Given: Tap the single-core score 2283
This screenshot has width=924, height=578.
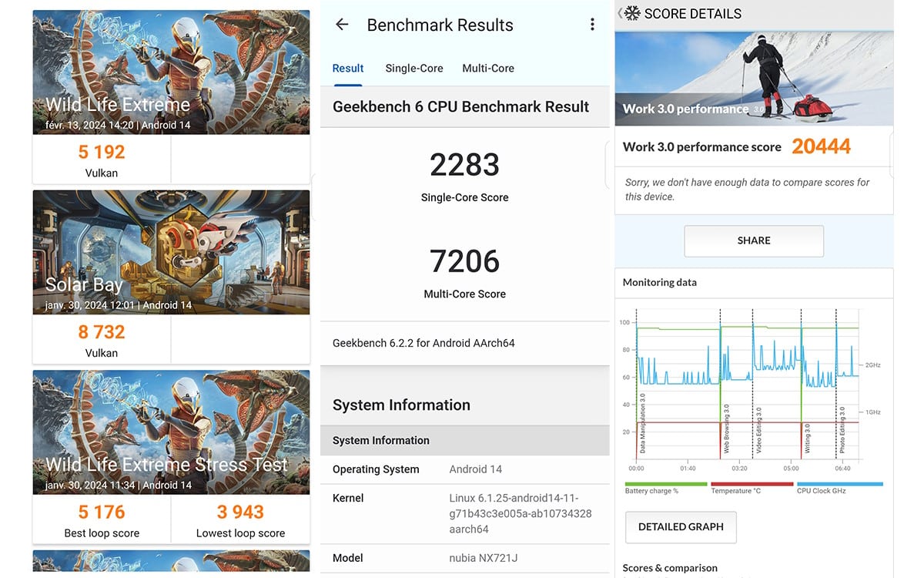Looking at the screenshot, I should pyautogui.click(x=464, y=165).
